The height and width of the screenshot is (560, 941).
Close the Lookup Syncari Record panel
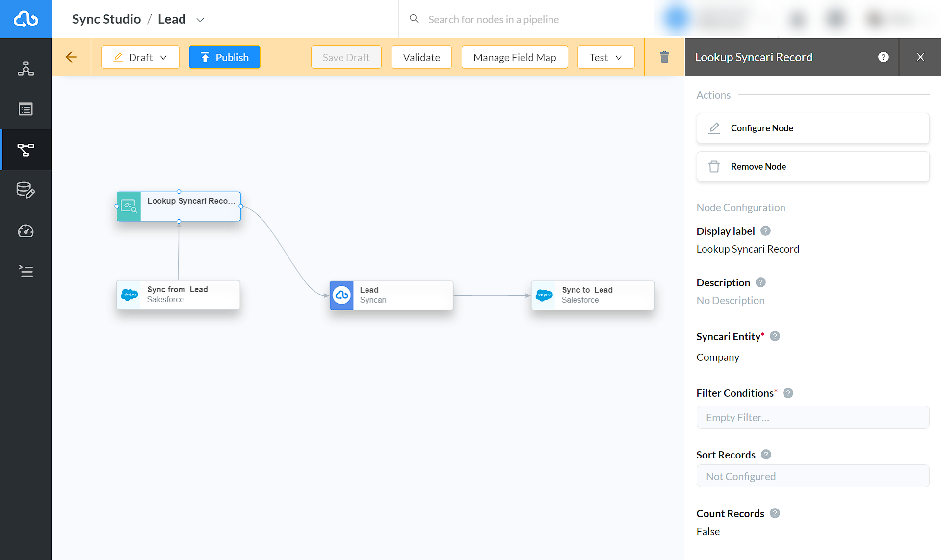(920, 57)
